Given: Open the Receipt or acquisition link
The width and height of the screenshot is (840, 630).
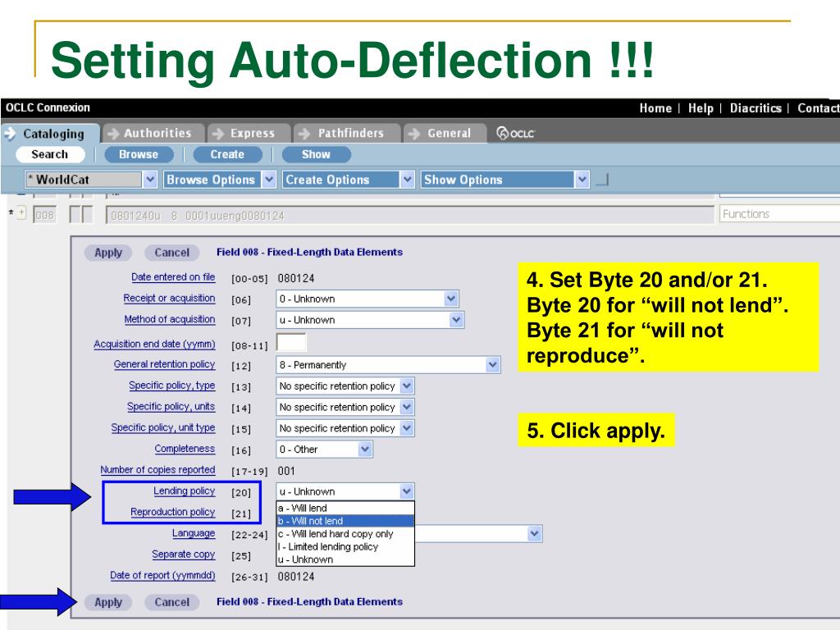Looking at the screenshot, I should click(169, 298).
